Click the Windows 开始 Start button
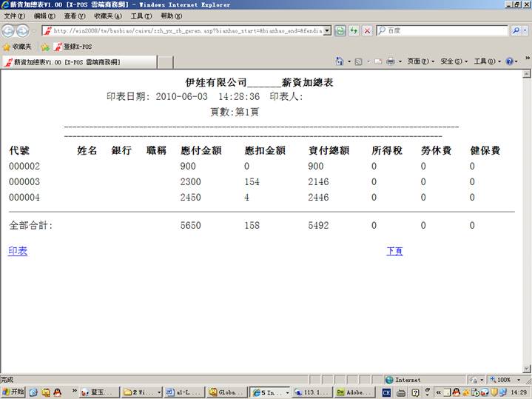532x399 pixels. pos(13,392)
